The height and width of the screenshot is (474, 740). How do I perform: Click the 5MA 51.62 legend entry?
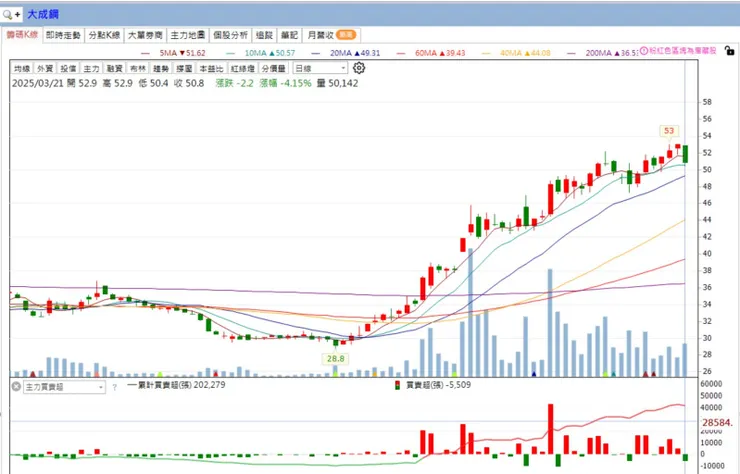click(174, 53)
